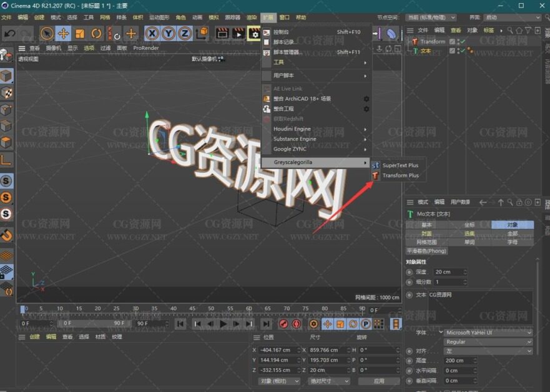Image resolution: width=550 pixels, height=392 pixels.
Task: Click the Undo arrow icon
Action: tap(9, 33)
